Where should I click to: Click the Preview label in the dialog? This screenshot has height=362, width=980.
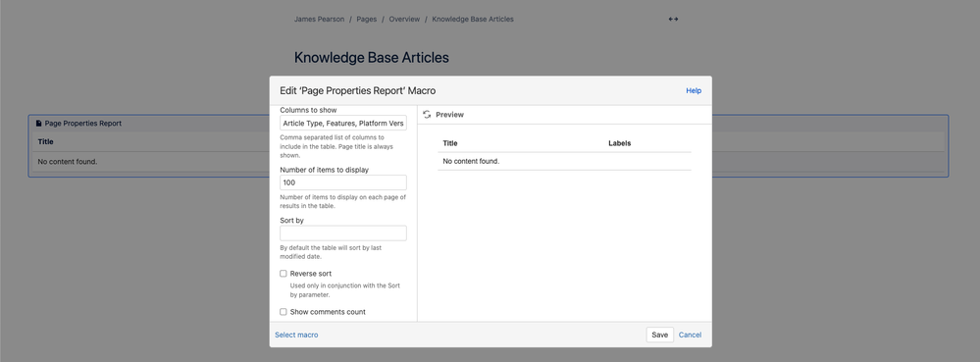point(449,115)
